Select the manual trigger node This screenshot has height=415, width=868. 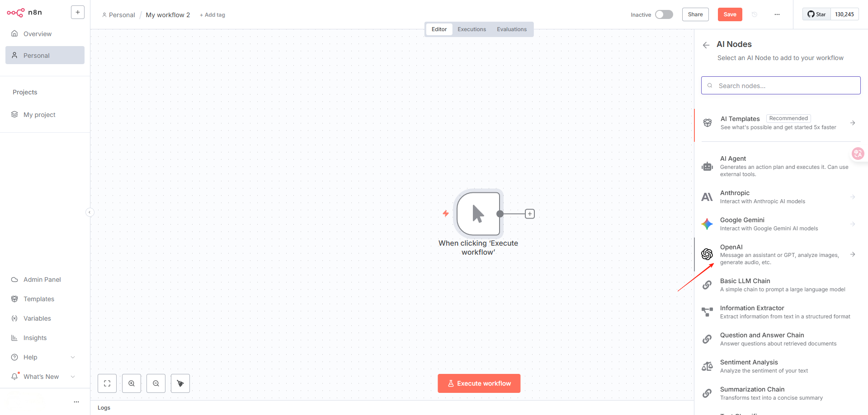pyautogui.click(x=478, y=214)
